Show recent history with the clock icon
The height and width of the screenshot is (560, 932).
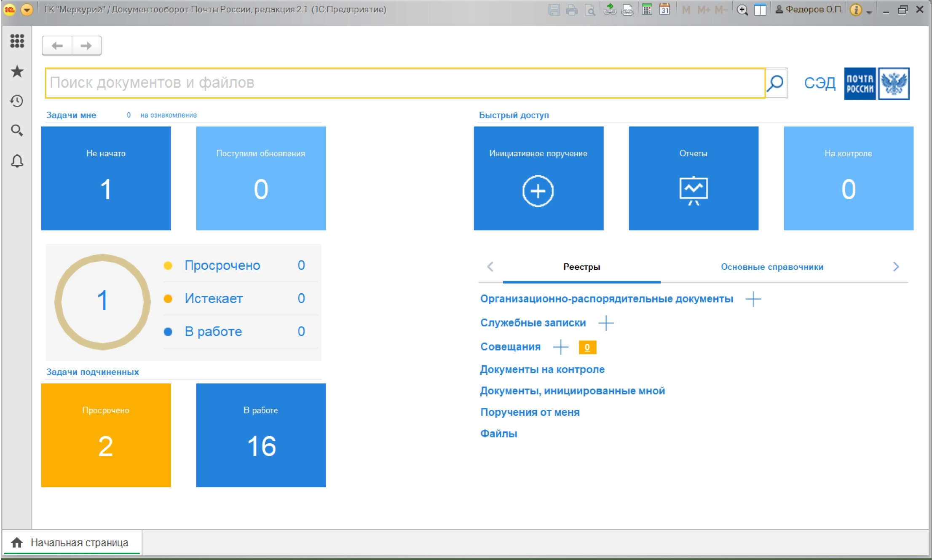17,101
